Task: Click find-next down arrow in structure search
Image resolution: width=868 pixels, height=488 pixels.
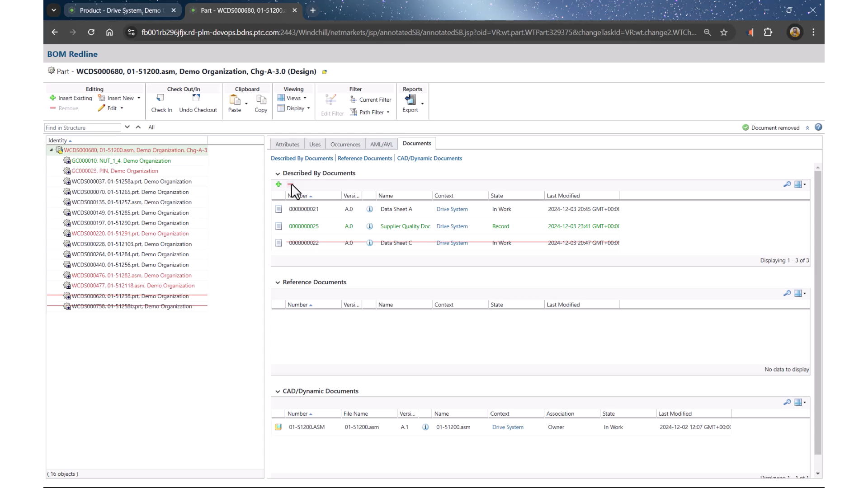Action: 127,127
